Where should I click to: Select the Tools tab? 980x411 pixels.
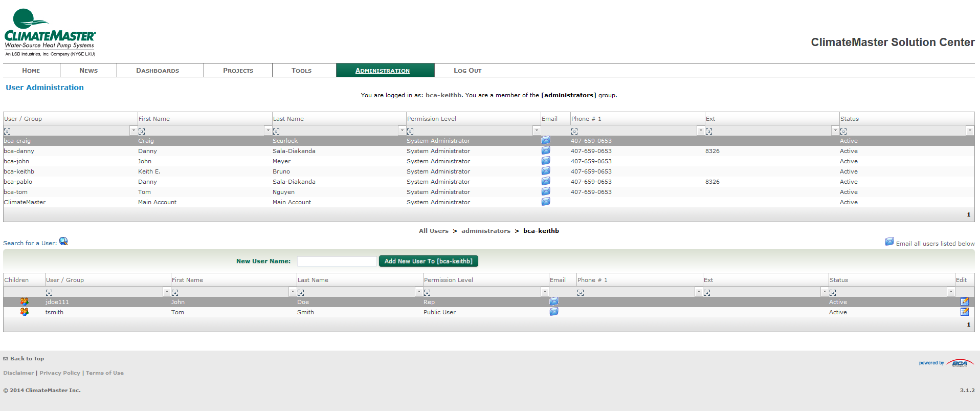coord(302,71)
